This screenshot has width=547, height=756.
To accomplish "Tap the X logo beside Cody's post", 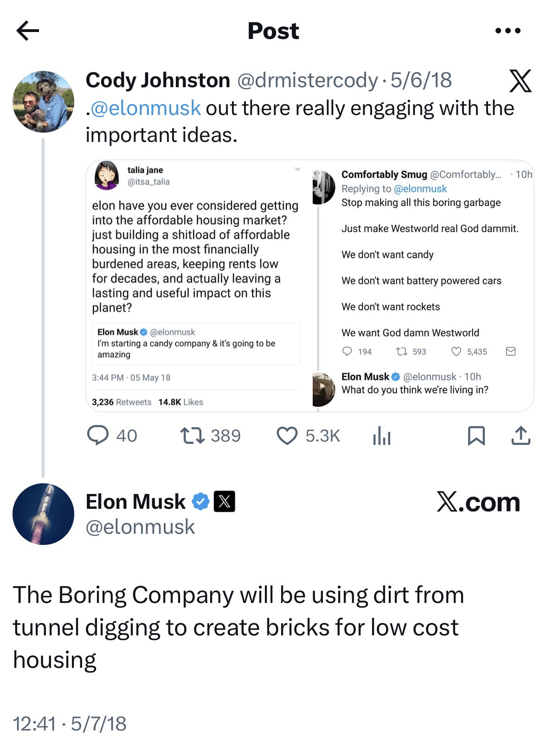I will [520, 81].
